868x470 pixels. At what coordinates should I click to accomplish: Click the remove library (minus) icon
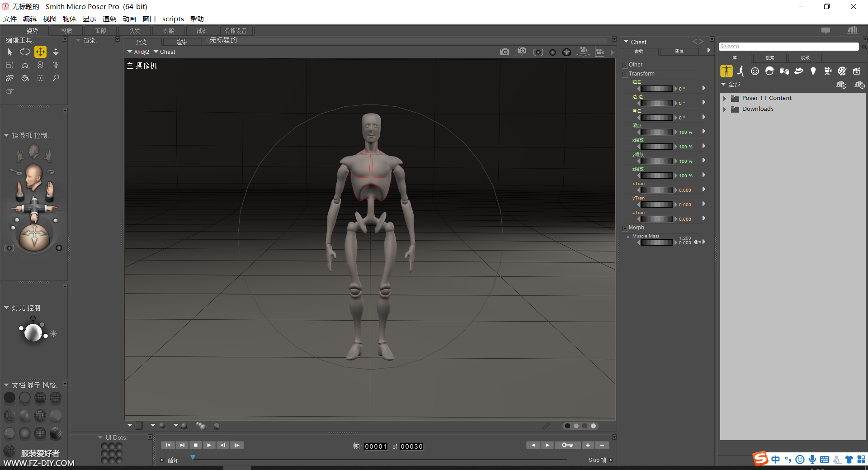tap(859, 85)
